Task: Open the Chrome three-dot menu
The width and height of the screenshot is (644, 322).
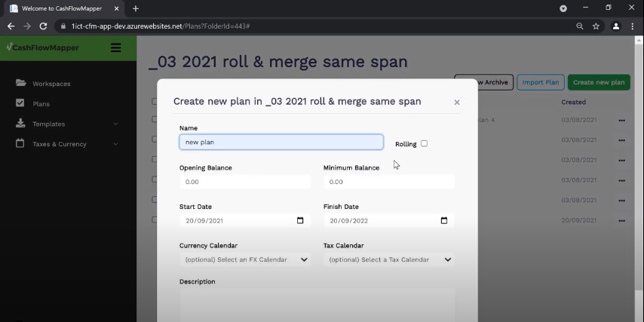Action: pyautogui.click(x=633, y=26)
